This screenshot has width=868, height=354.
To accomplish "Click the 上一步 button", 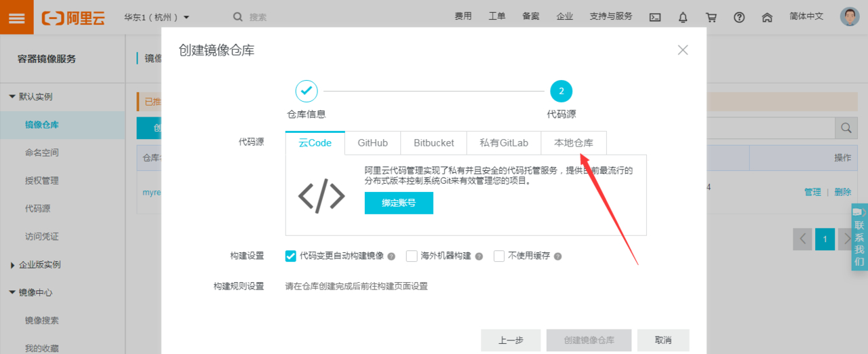I will [x=511, y=340].
